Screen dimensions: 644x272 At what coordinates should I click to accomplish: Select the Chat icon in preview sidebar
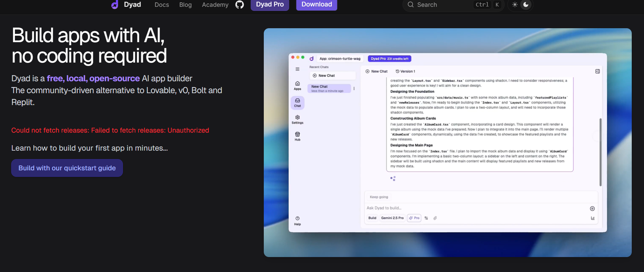(297, 103)
